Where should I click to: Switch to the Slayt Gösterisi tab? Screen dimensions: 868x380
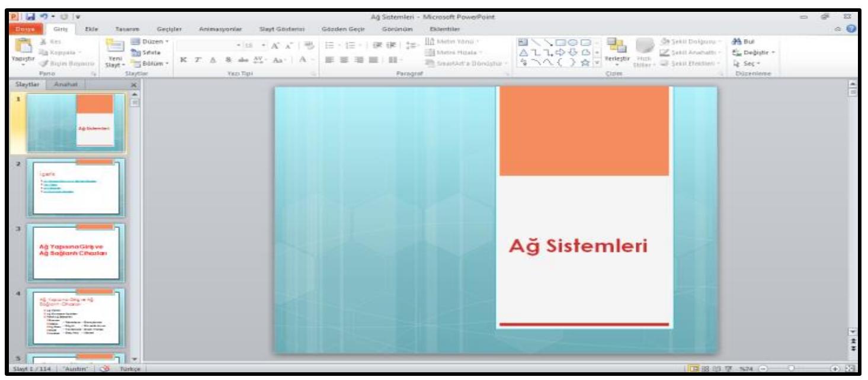coord(281,30)
